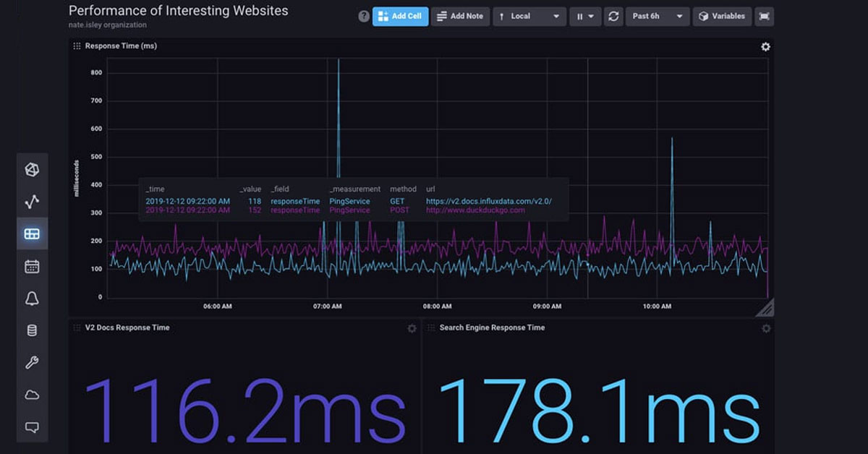Screen dimensions: 868x454
Task: Click the Add Cell button
Action: 400,16
